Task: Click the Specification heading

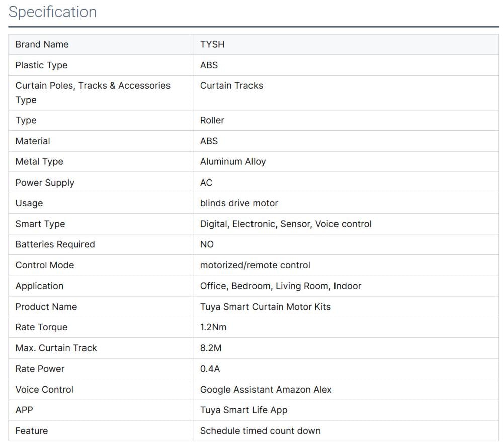Action: click(52, 12)
